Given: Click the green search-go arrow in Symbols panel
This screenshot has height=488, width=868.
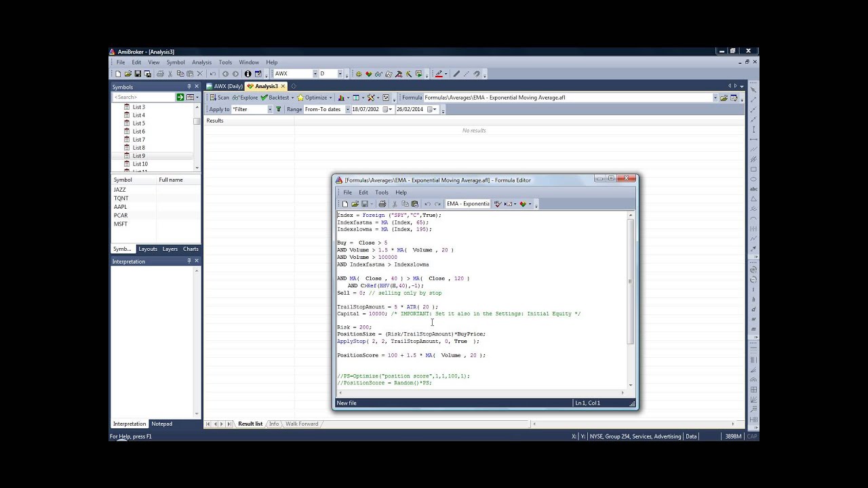Looking at the screenshot, I should [180, 98].
